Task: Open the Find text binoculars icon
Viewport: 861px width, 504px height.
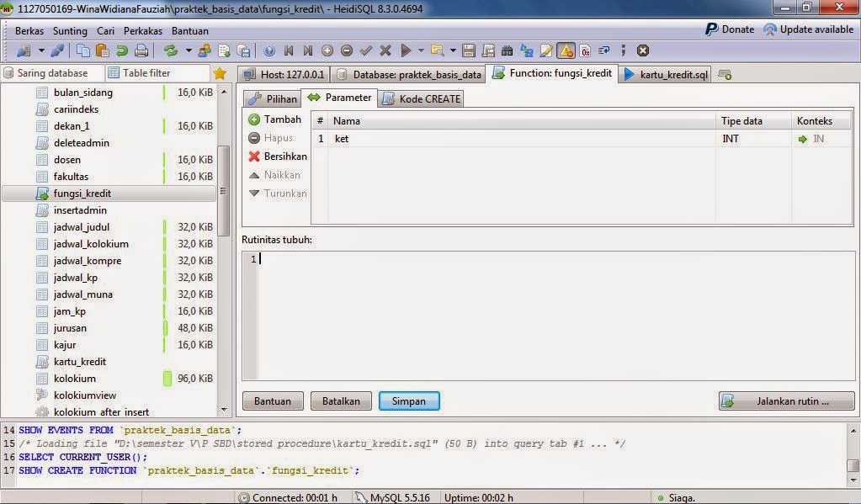Action: coord(507,50)
